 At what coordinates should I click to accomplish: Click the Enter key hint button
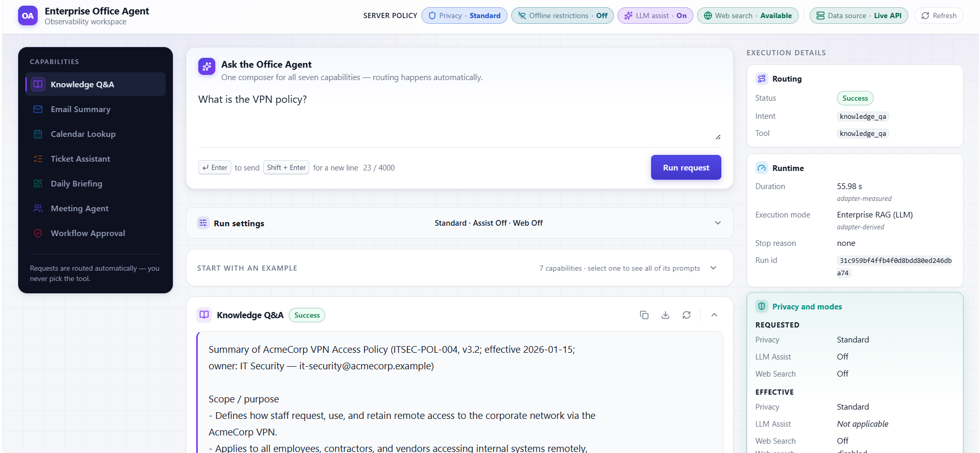[215, 167]
